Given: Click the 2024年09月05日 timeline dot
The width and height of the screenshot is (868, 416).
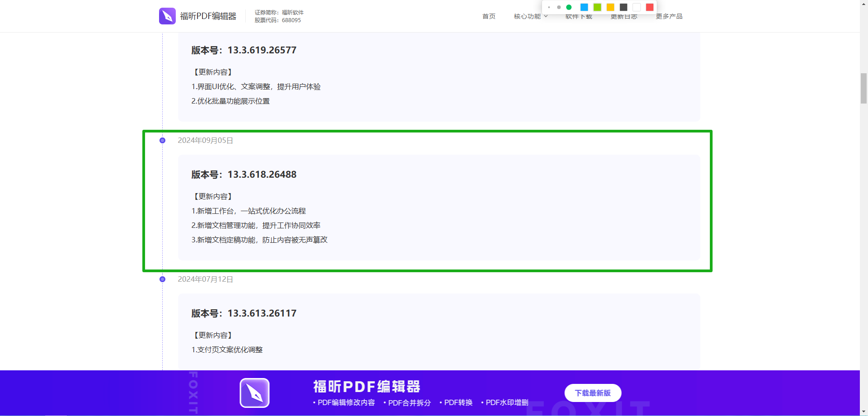Looking at the screenshot, I should tap(163, 141).
